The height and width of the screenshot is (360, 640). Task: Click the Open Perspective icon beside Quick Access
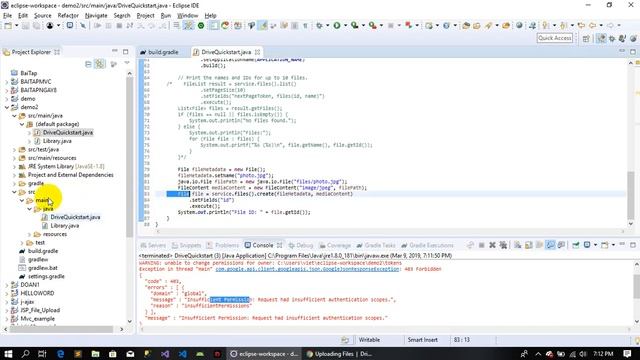point(586,38)
